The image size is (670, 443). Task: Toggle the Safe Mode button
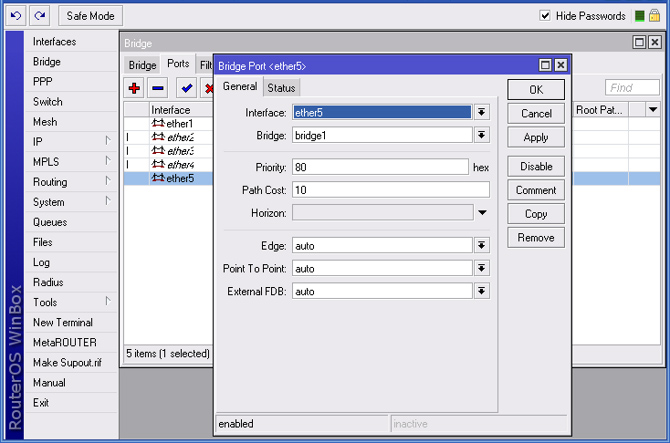pyautogui.click(x=91, y=15)
